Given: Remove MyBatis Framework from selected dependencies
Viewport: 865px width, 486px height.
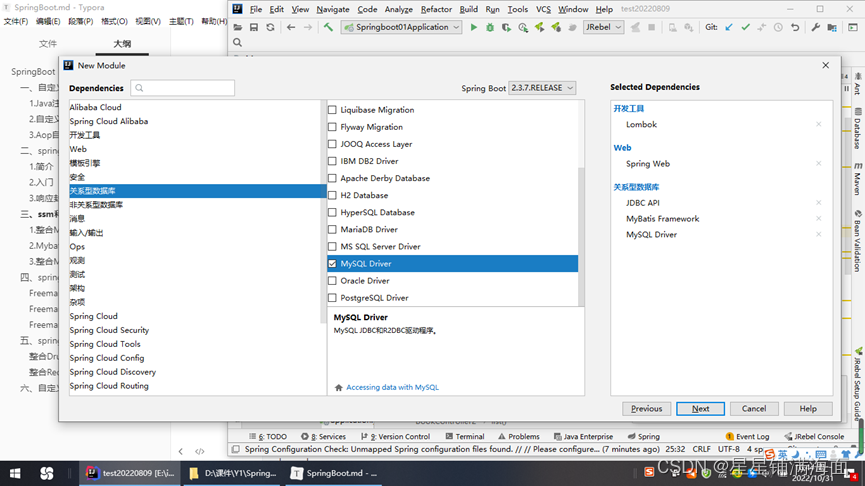Looking at the screenshot, I should [x=819, y=218].
